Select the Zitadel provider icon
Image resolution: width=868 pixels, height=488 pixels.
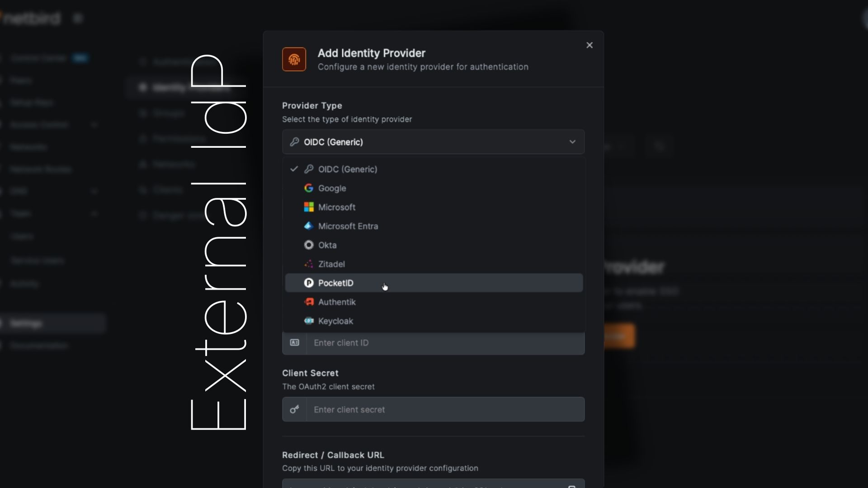click(x=308, y=264)
